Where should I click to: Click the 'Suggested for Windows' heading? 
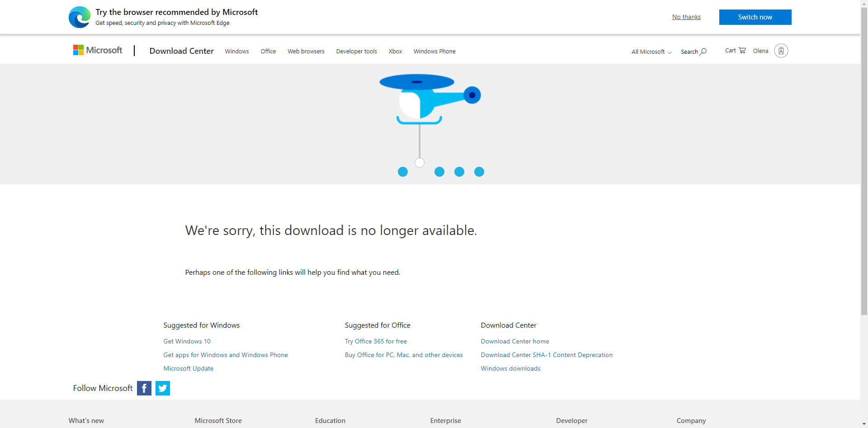[202, 325]
